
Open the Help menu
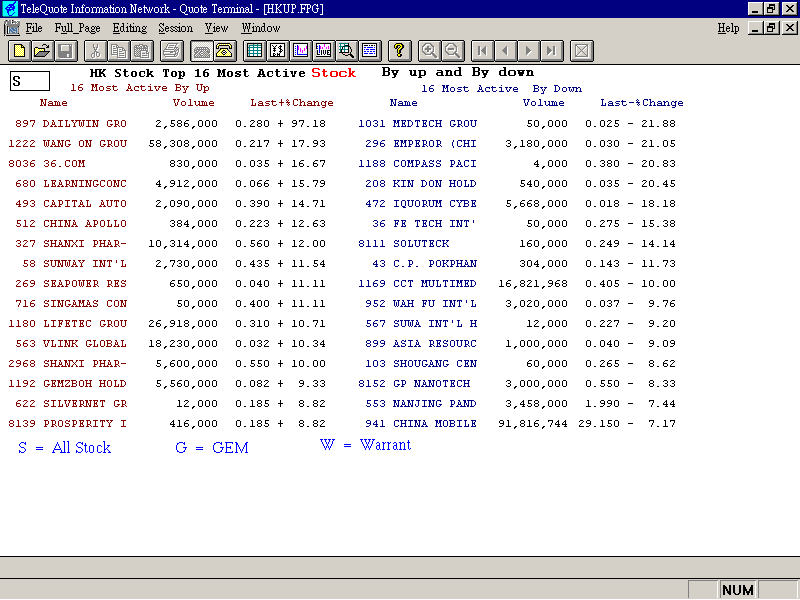click(x=728, y=28)
